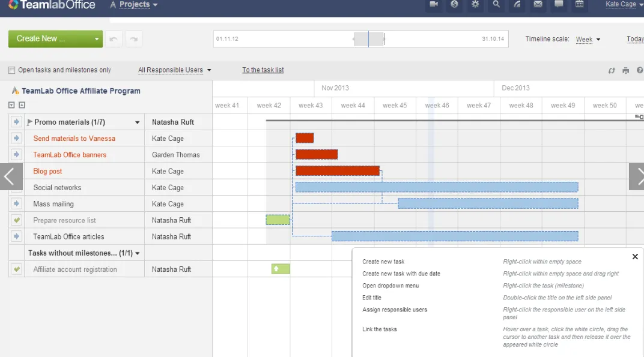Click the dollar sign payments icon
644x357 pixels.
(455, 5)
